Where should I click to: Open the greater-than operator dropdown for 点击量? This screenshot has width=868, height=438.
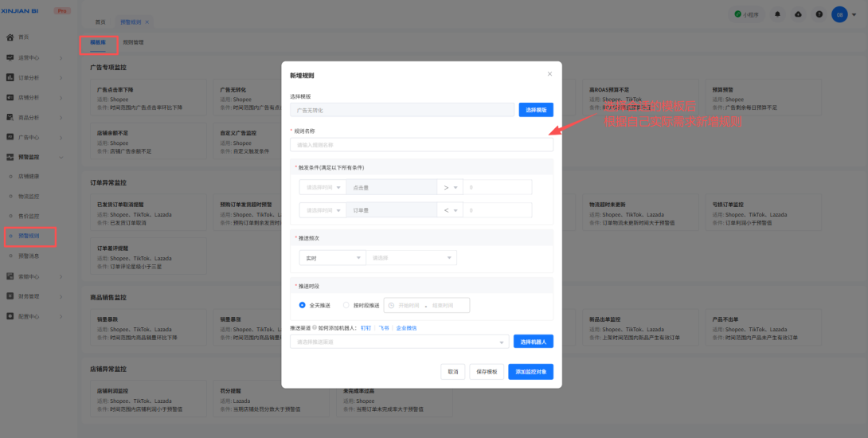450,187
